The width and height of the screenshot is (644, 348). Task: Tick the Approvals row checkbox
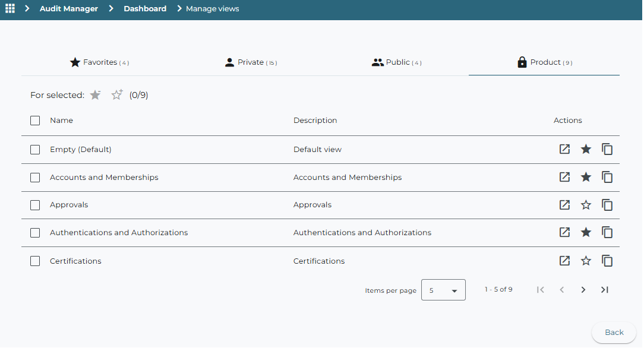point(35,205)
